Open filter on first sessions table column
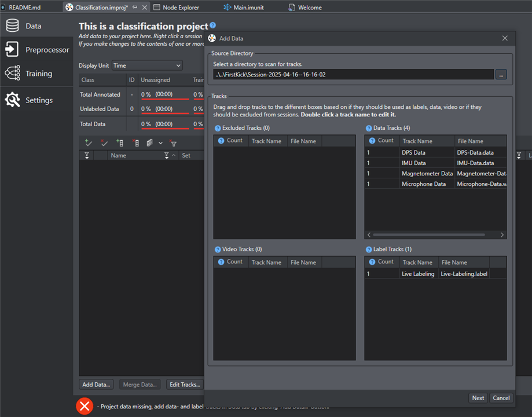 coord(86,155)
